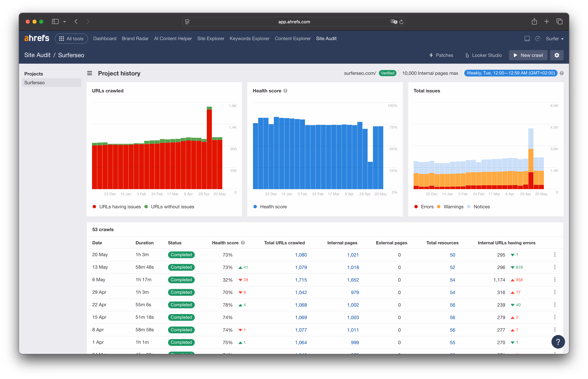588x379 pixels.
Task: Click the Health score chart info icon
Action: [285, 91]
